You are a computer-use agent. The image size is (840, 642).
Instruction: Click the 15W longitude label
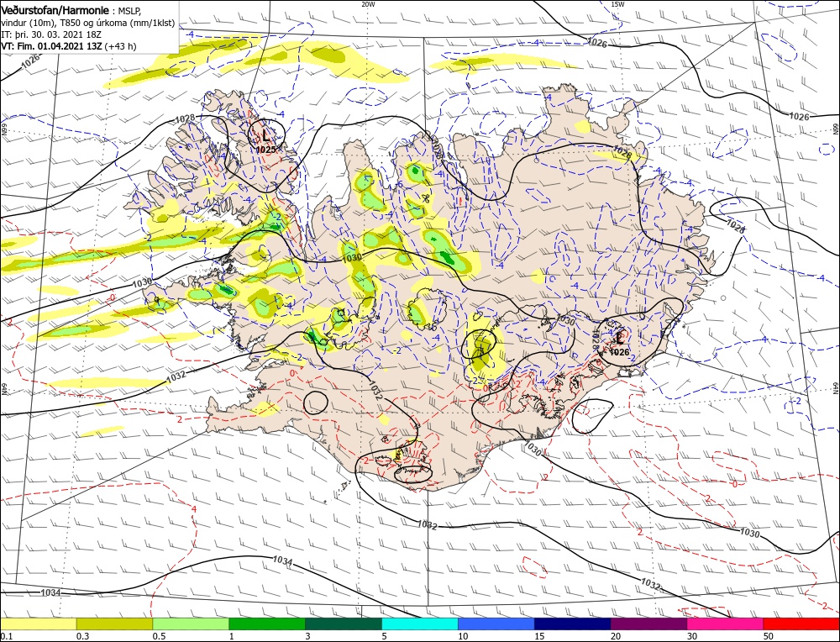[617, 4]
